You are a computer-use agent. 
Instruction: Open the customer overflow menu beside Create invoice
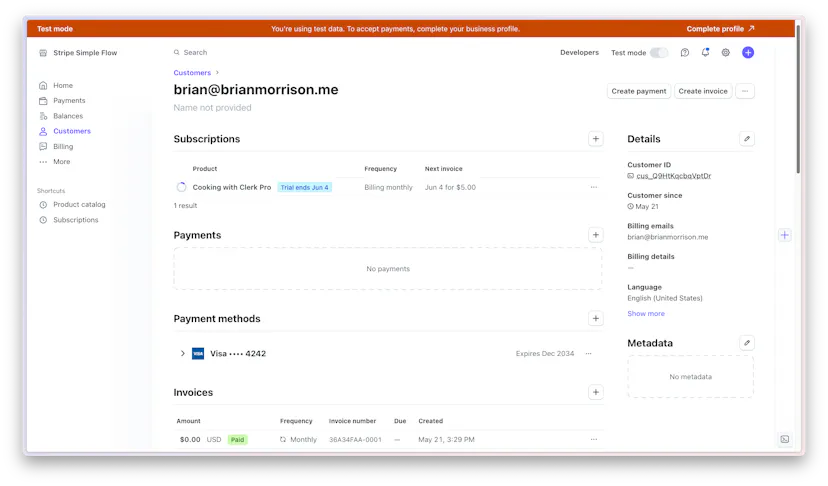(745, 91)
